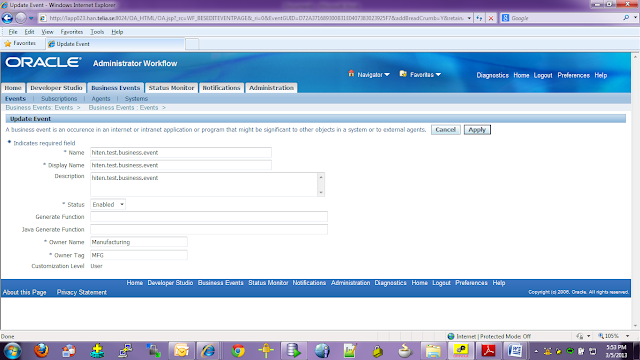Open the About this Page link
Screen dimensions: 640x360
(x=24, y=292)
